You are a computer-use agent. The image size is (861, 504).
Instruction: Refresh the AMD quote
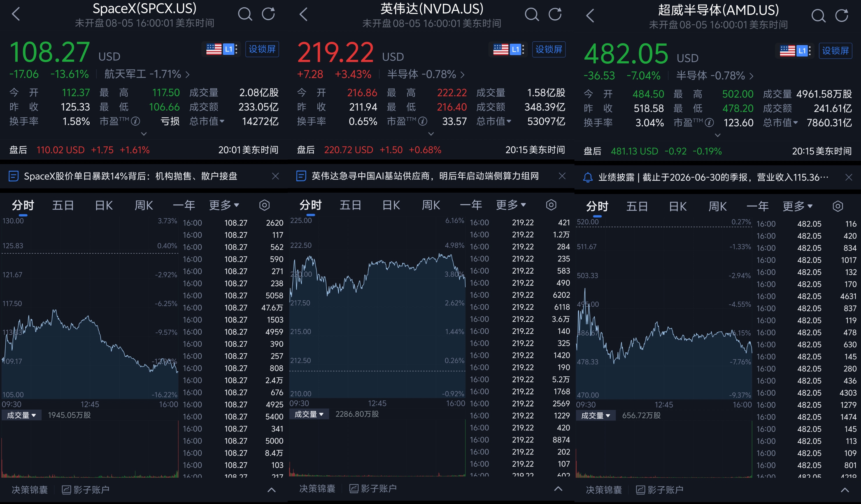pos(842,15)
